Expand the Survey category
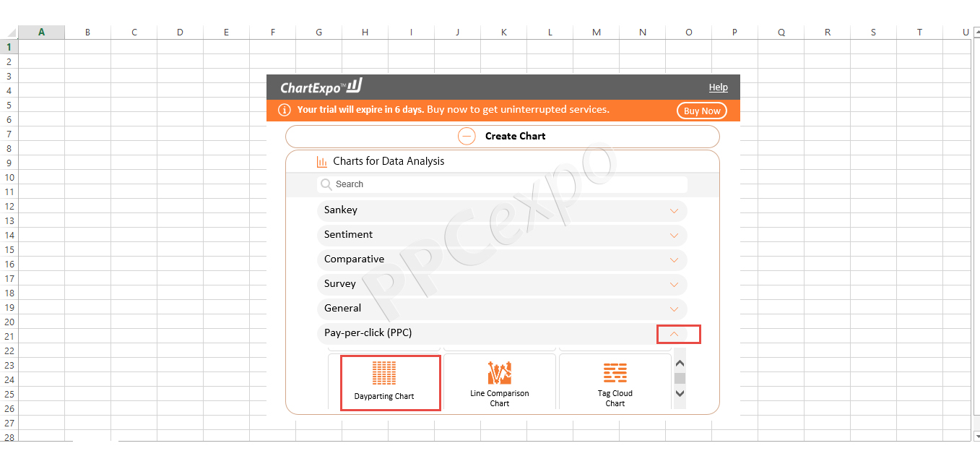The image size is (980, 464). (502, 284)
